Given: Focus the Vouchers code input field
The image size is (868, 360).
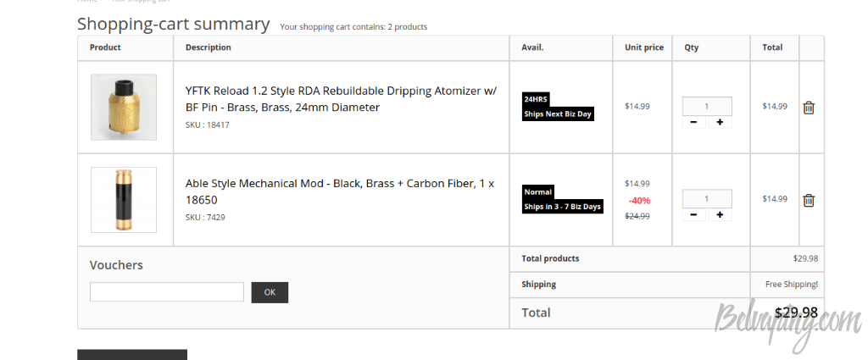Looking at the screenshot, I should point(167,292).
